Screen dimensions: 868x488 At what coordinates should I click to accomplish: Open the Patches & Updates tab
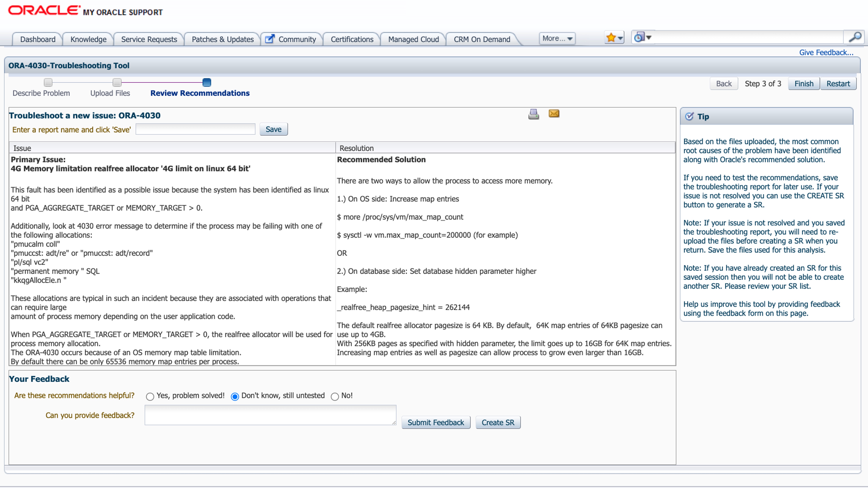tap(222, 39)
